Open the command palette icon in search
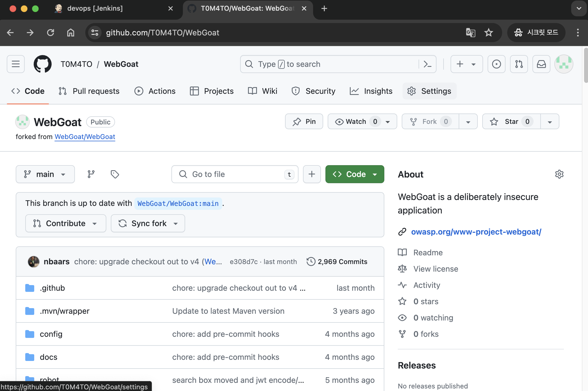The height and width of the screenshot is (391, 588). pos(427,64)
